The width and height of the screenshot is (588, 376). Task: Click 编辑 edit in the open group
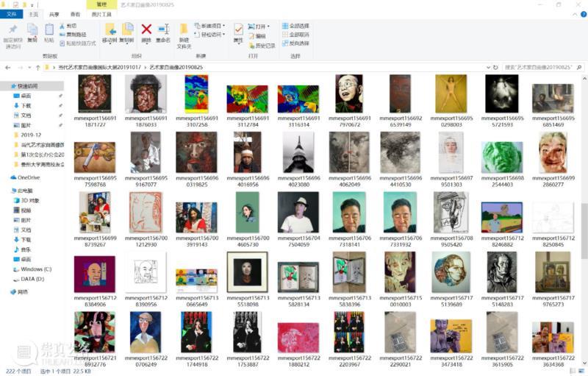257,36
